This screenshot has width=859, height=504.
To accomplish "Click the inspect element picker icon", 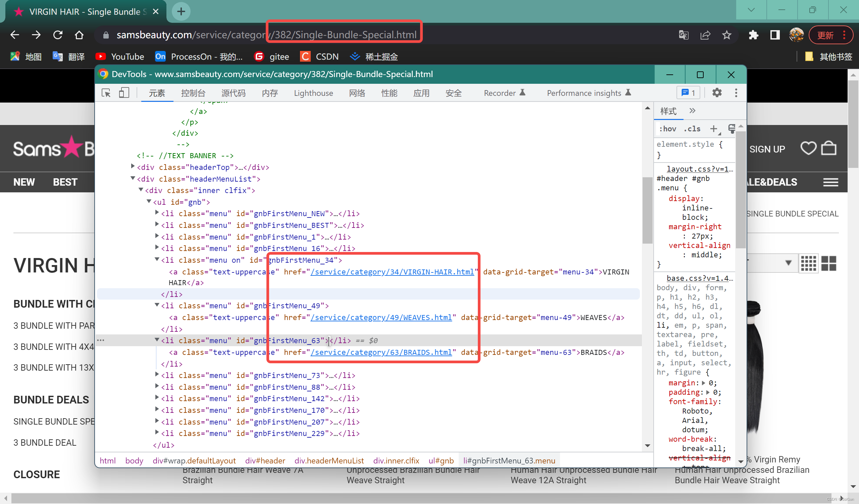I will pos(106,93).
